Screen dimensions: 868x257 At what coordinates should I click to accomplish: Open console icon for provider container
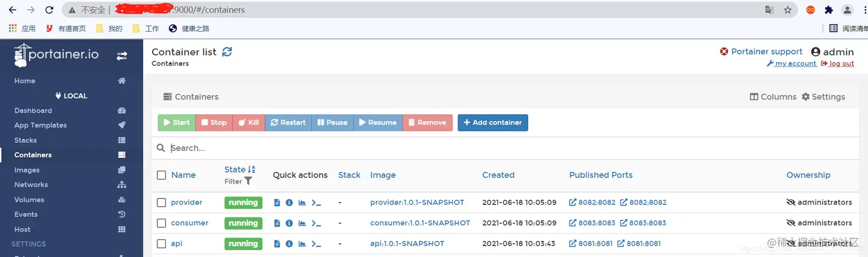click(316, 203)
